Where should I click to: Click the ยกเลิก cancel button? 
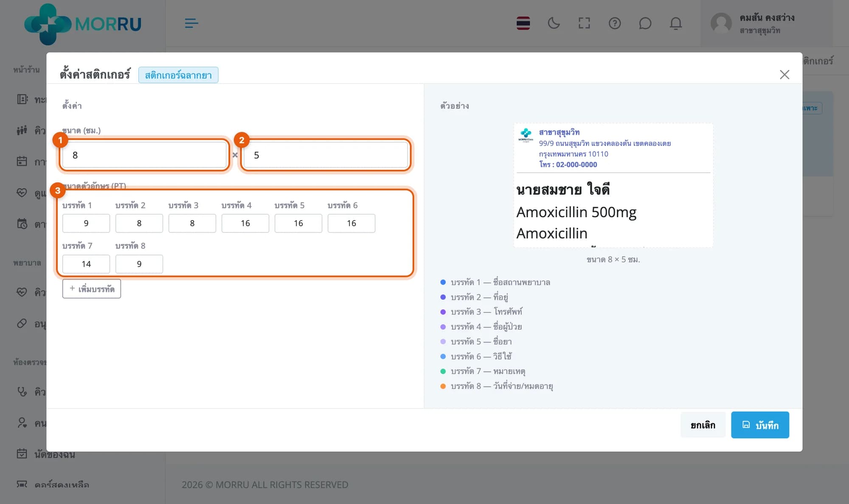coord(703,425)
